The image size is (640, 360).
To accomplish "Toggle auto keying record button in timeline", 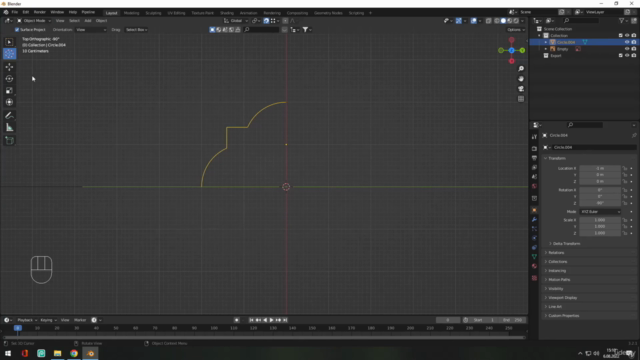I will [237, 320].
